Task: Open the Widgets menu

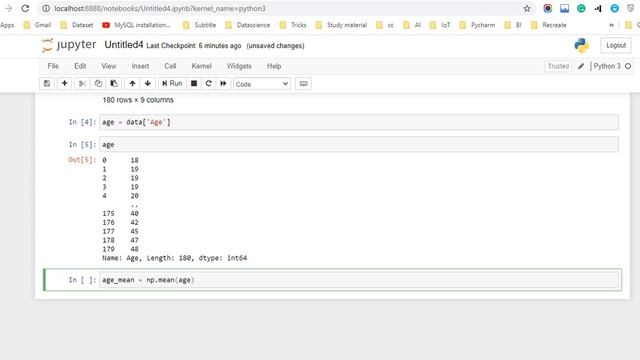Action: (239, 66)
